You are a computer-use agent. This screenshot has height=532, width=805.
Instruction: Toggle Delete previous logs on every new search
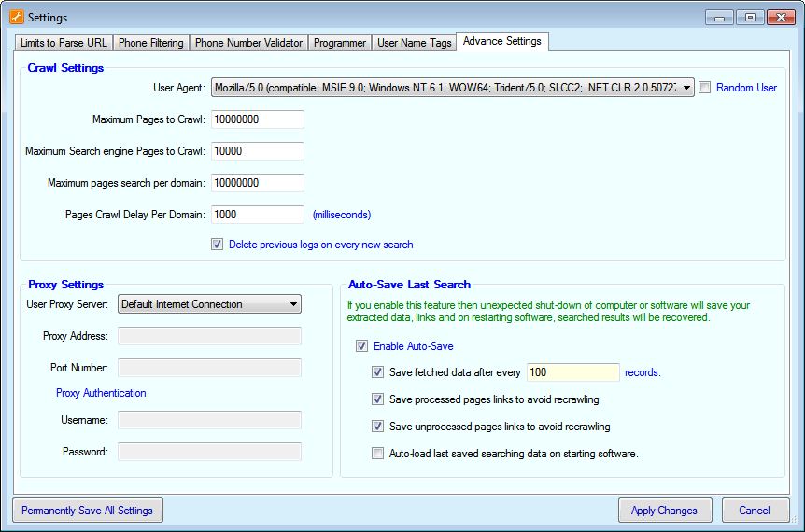click(218, 245)
